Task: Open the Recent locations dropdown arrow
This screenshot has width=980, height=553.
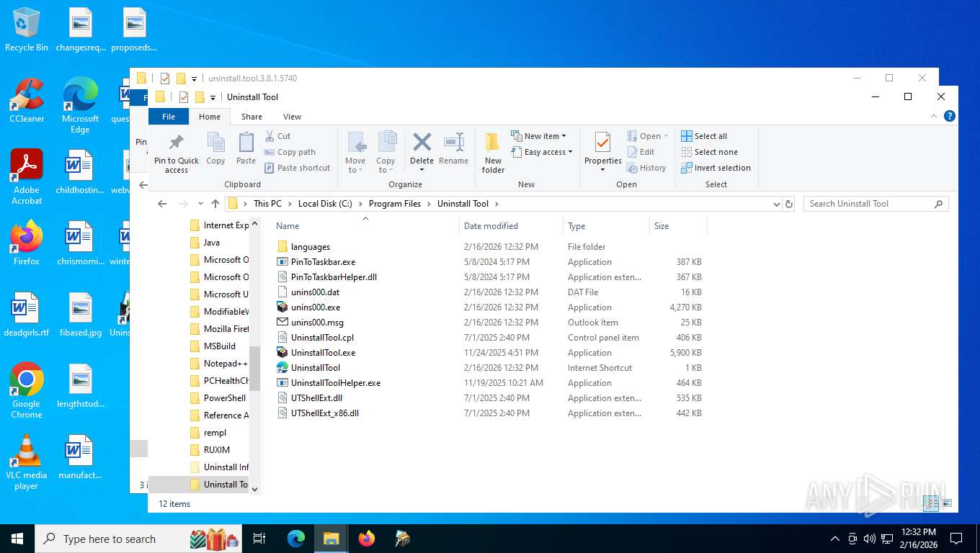Action: 200,204
